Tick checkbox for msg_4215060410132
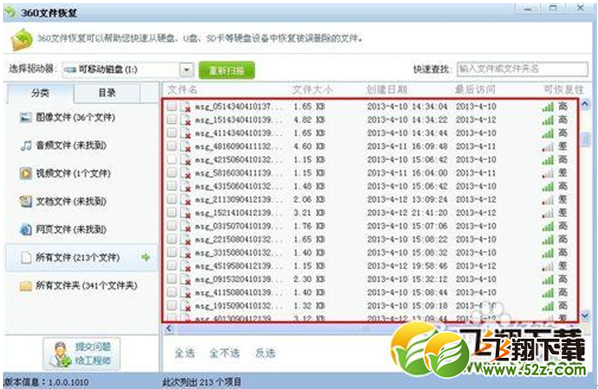Image resolution: width=598 pixels, height=389 pixels. 172,159
